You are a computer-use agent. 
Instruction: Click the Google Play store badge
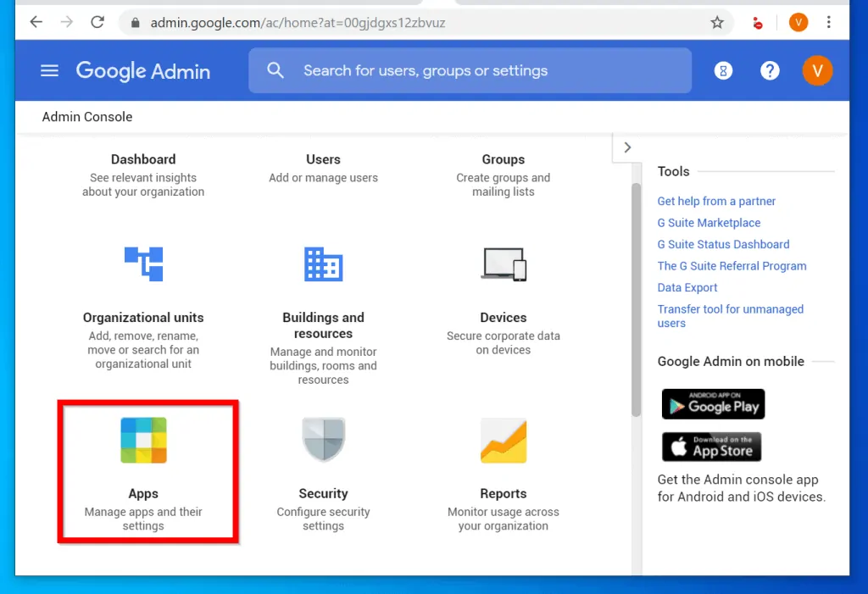[x=713, y=404]
